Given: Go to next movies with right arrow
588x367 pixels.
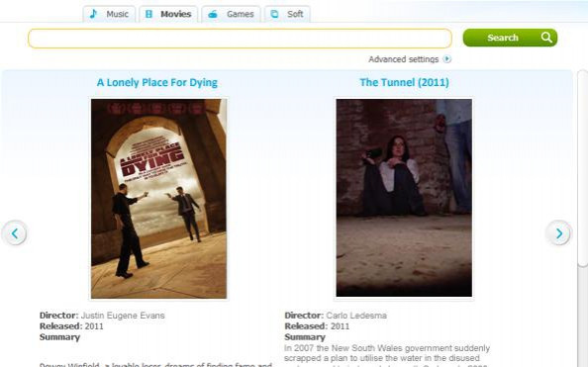Looking at the screenshot, I should tap(558, 233).
